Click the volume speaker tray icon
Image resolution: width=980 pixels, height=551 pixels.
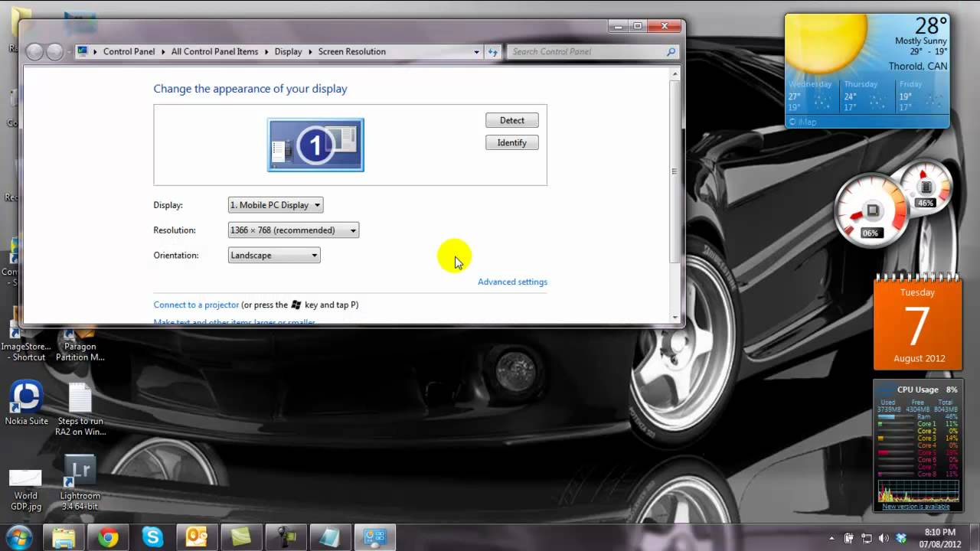[884, 538]
